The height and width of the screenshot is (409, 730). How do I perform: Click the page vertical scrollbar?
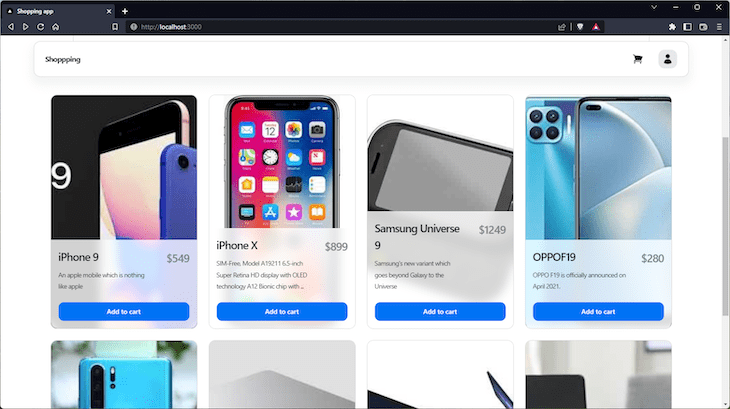(726, 227)
